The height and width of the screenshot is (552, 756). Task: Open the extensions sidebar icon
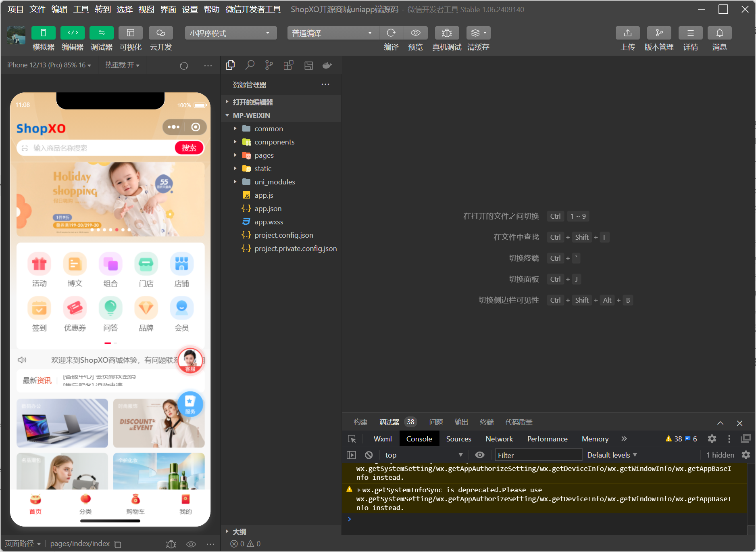(x=289, y=65)
